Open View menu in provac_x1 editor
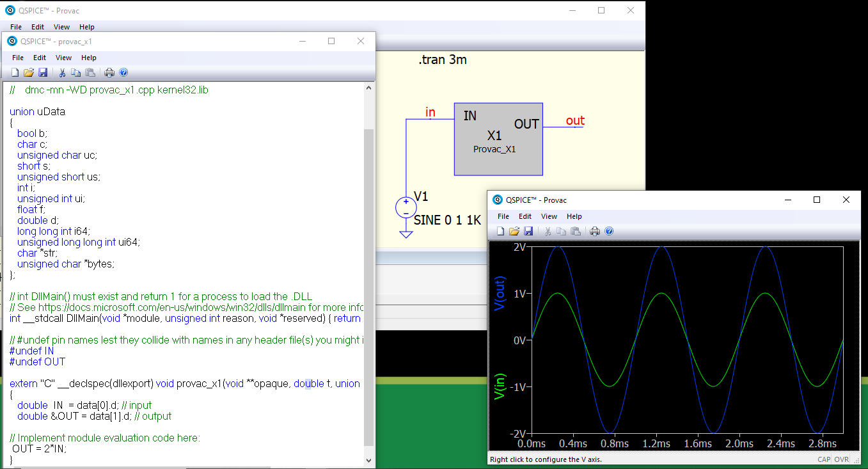868x469 pixels. (x=63, y=58)
